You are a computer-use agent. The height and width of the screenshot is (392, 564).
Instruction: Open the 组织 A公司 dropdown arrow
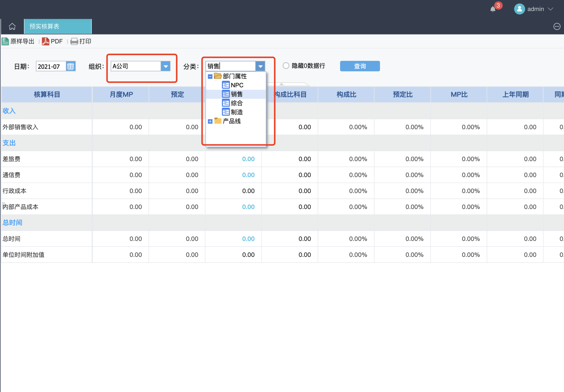point(166,66)
